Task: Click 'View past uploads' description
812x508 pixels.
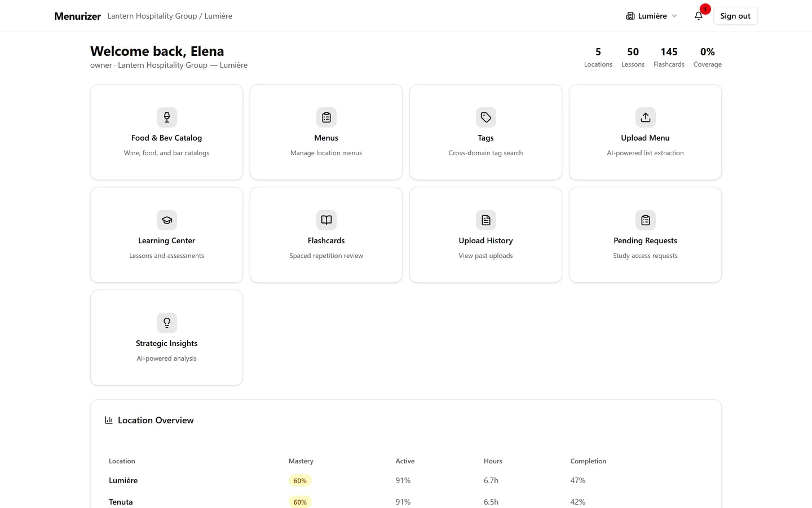Action: pos(486,256)
